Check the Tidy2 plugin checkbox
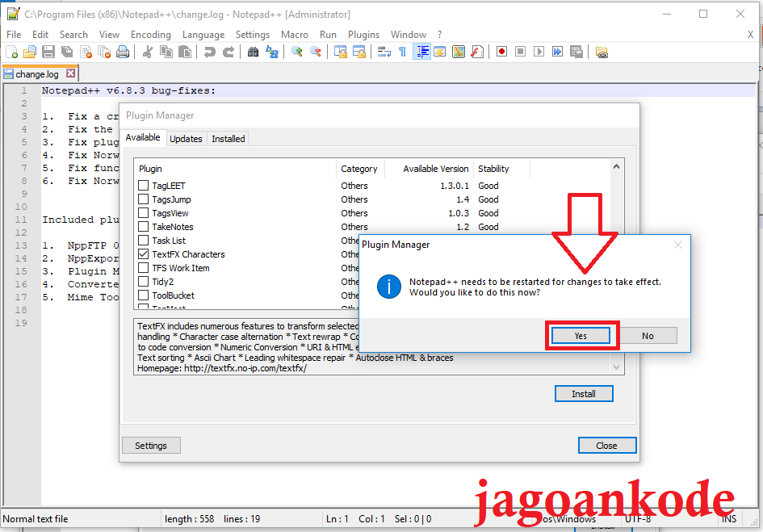Image resolution: width=763 pixels, height=532 pixels. [143, 281]
